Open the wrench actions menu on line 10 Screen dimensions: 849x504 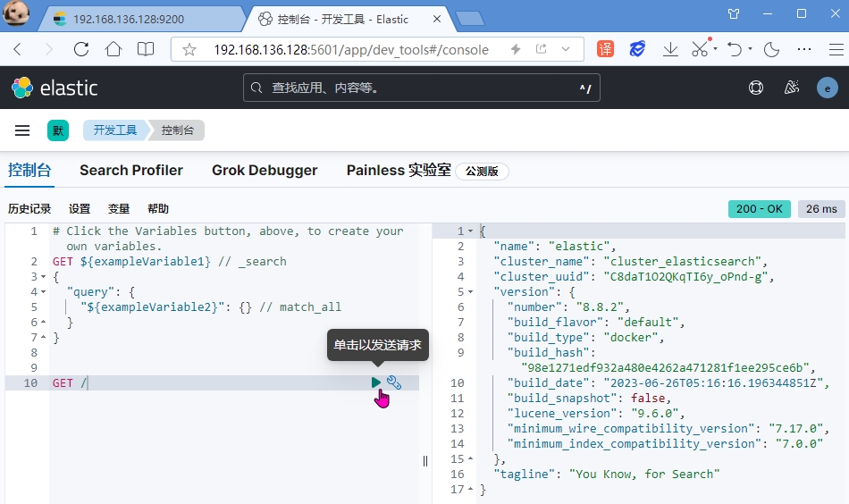(394, 382)
